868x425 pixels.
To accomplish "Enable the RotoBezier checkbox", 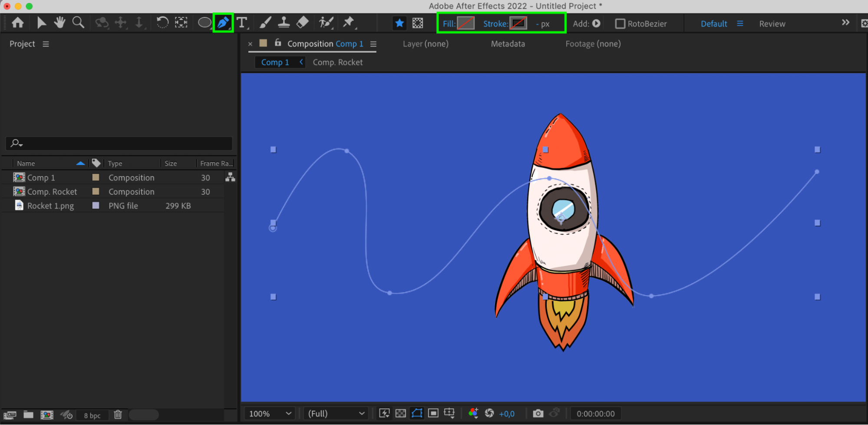I will pos(620,24).
